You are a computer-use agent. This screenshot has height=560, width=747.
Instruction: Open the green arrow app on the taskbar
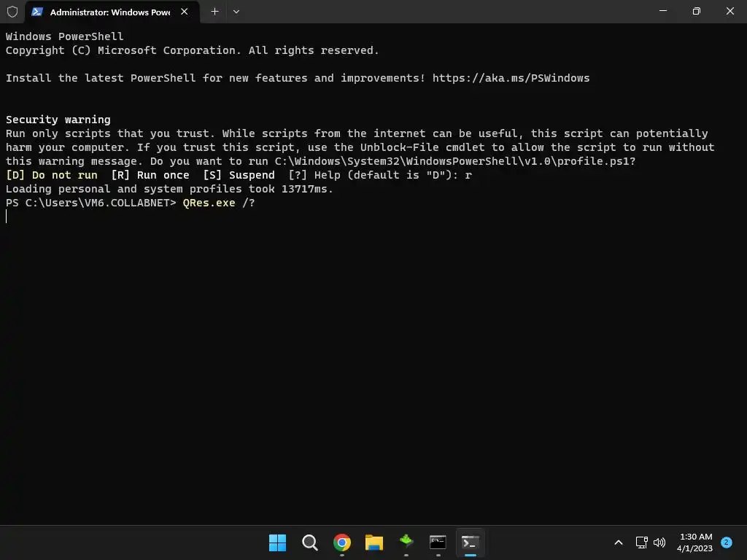tap(406, 542)
